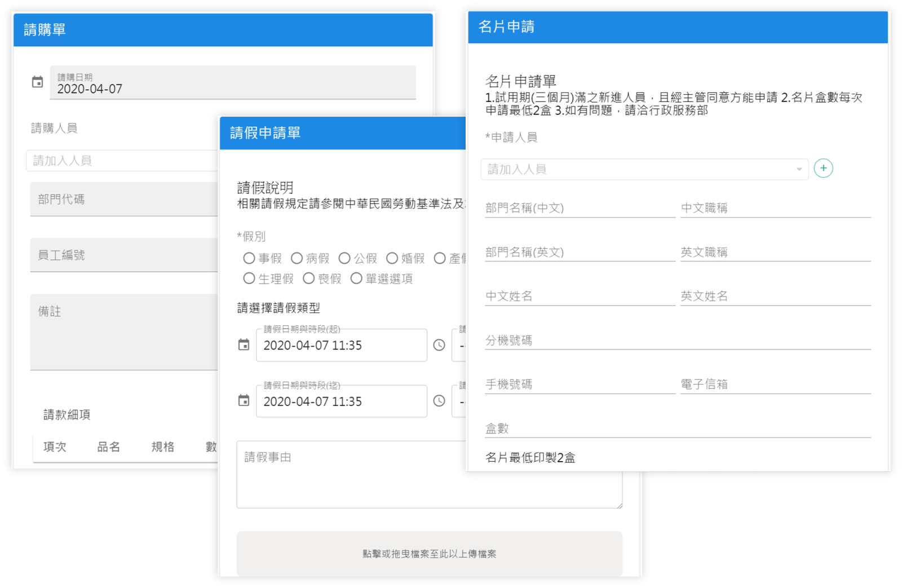The image size is (902, 588).
Task: Click the 請選擇請假類型 label
Action: pyautogui.click(x=278, y=308)
